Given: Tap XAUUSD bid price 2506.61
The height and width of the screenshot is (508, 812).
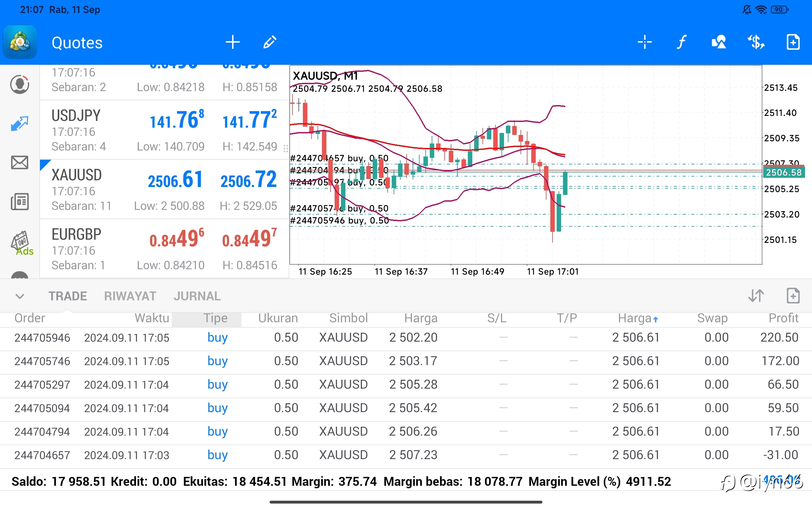Looking at the screenshot, I should click(175, 180).
